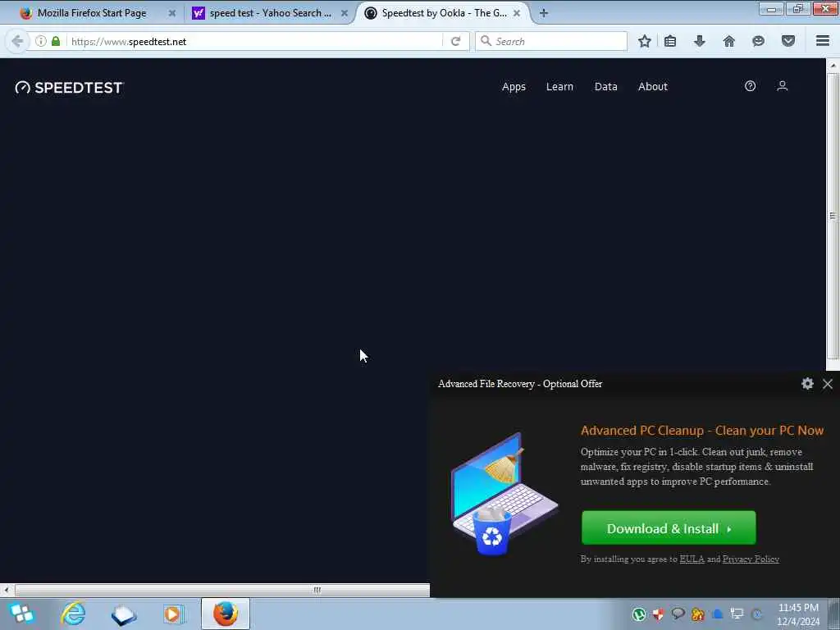This screenshot has width=840, height=630.
Task: Open blue bell tray icon
Action: (718, 614)
